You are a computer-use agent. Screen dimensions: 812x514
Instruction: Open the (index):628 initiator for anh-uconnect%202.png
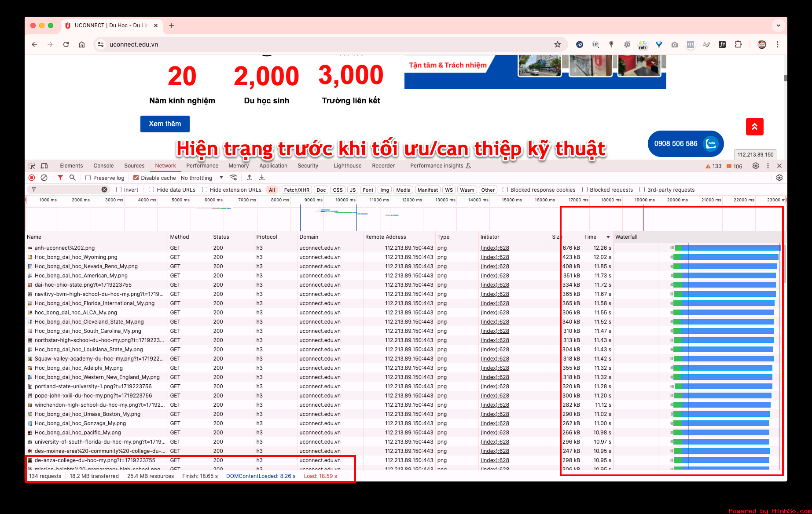point(495,248)
